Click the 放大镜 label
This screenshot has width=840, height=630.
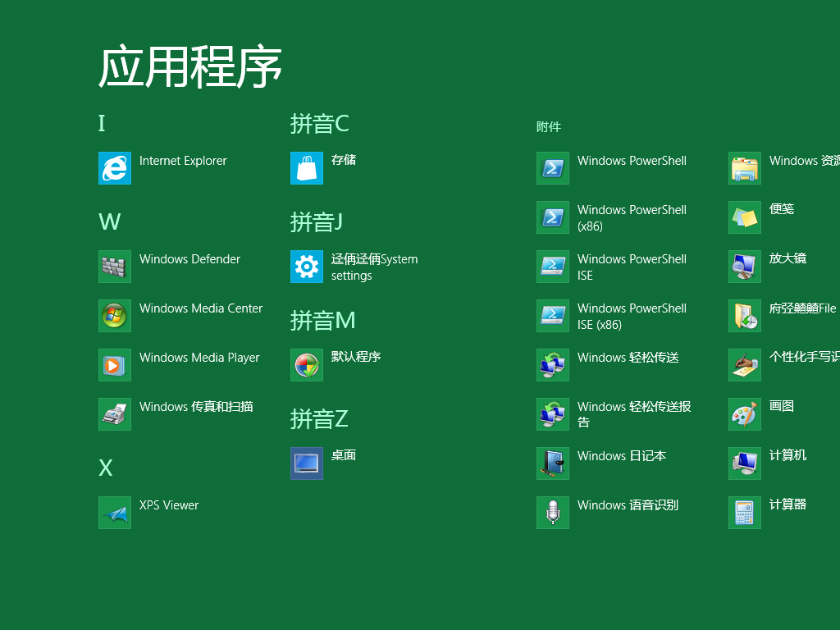[787, 258]
